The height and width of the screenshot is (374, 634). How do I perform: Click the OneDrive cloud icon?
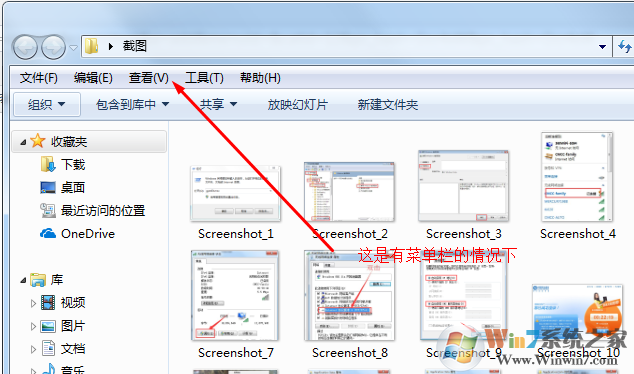coord(48,233)
